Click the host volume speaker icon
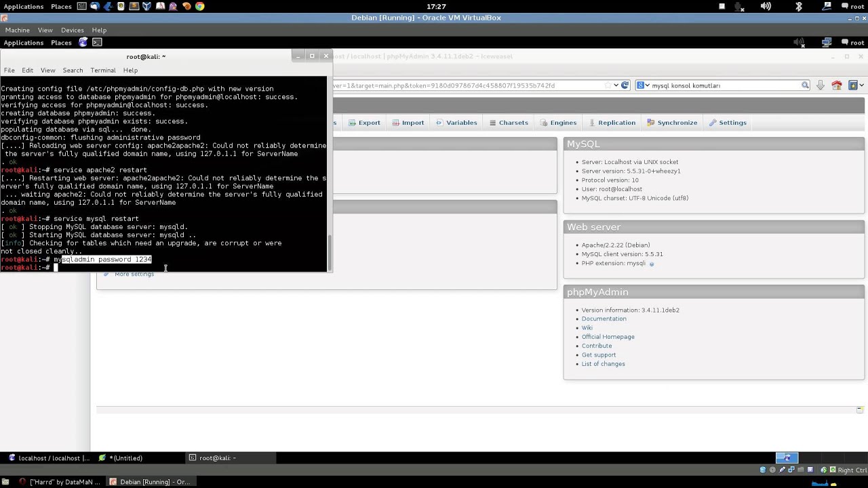Image resolution: width=868 pixels, height=488 pixels. coord(766,6)
